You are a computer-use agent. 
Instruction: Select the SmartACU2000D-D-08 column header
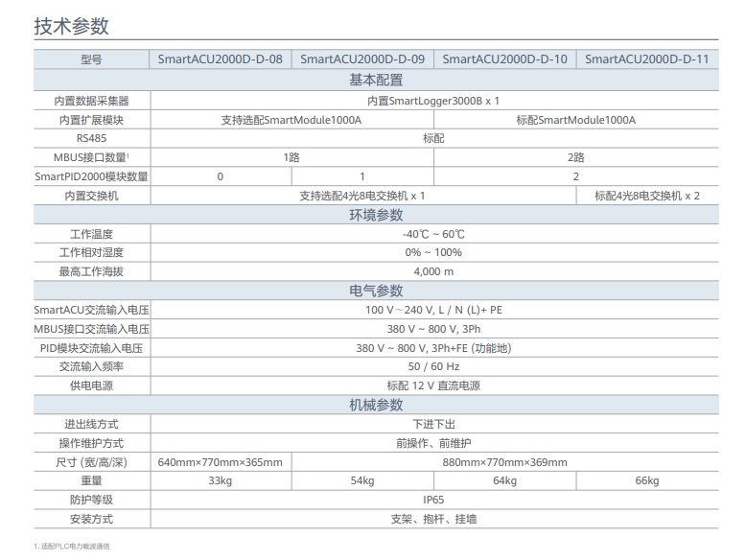pyautogui.click(x=221, y=59)
